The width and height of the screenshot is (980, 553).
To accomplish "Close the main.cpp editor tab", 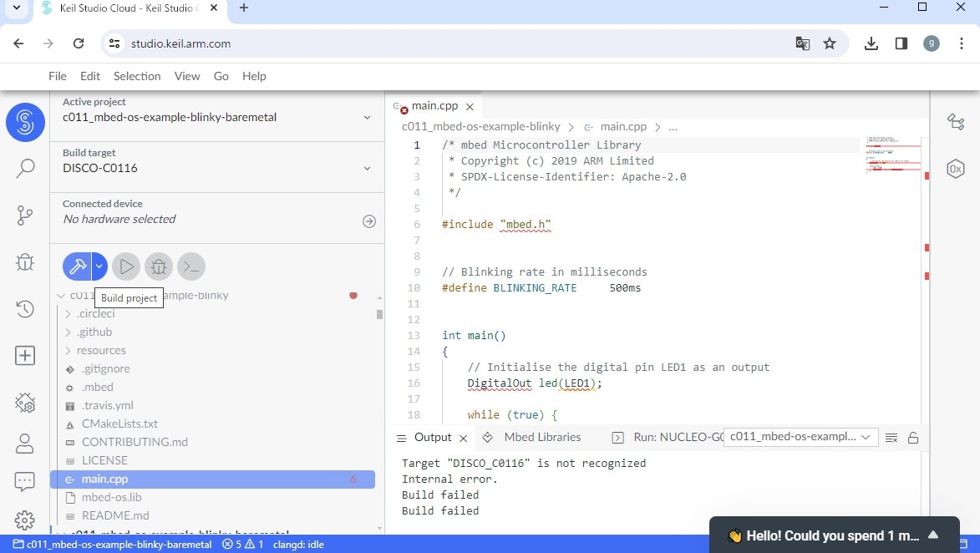I will [470, 107].
